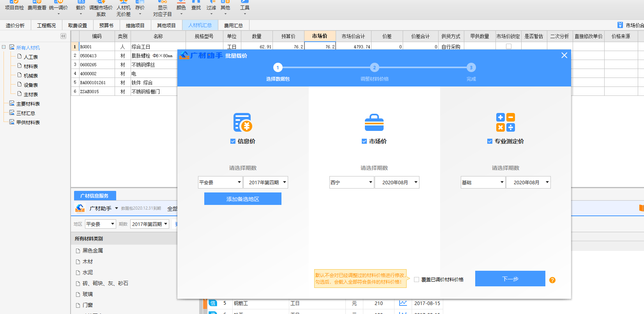Click the 市场价 column header
The width and height of the screenshot is (644, 314).
320,36
